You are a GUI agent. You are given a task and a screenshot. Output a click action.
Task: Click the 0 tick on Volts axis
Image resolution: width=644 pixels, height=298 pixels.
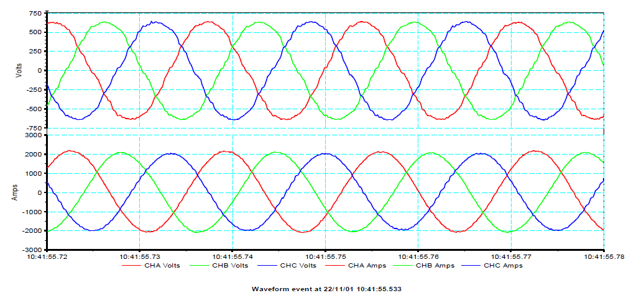[x=40, y=71]
